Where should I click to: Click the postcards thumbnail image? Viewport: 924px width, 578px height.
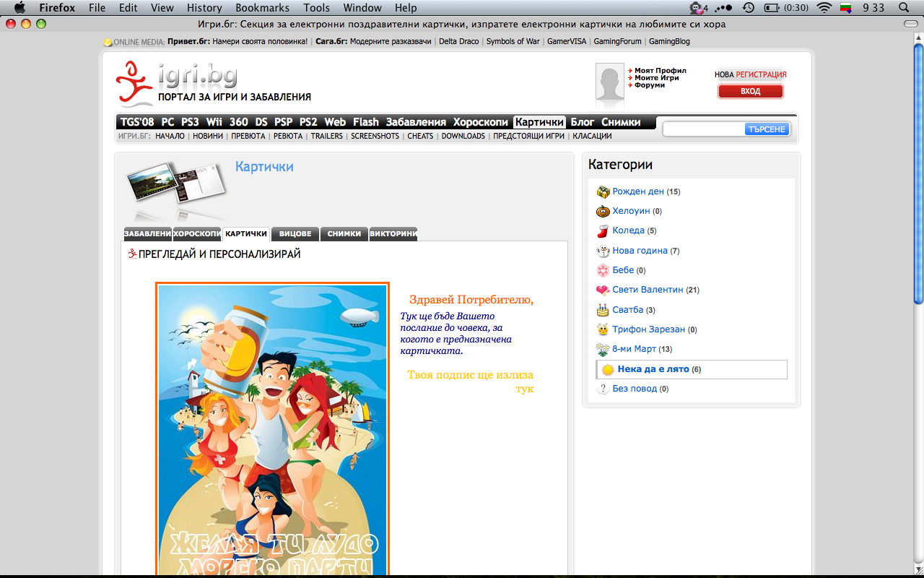[x=177, y=184]
